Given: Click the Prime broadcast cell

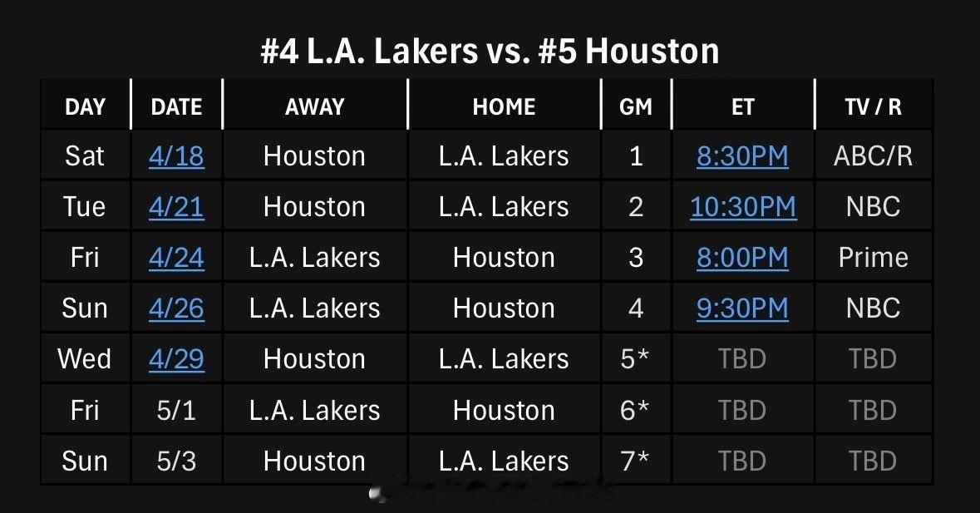Looking at the screenshot, I should pyautogui.click(x=873, y=258).
